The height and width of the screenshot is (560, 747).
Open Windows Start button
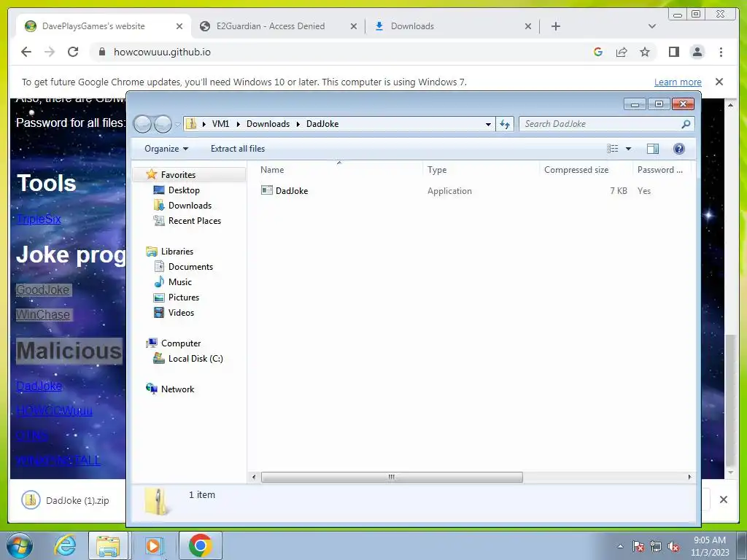point(20,545)
